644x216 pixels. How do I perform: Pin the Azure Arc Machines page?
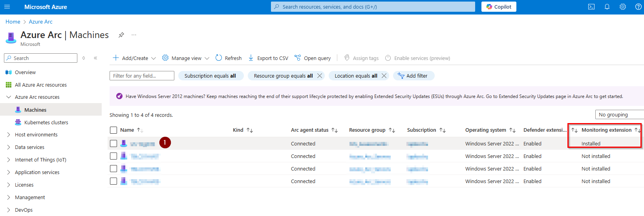point(121,35)
